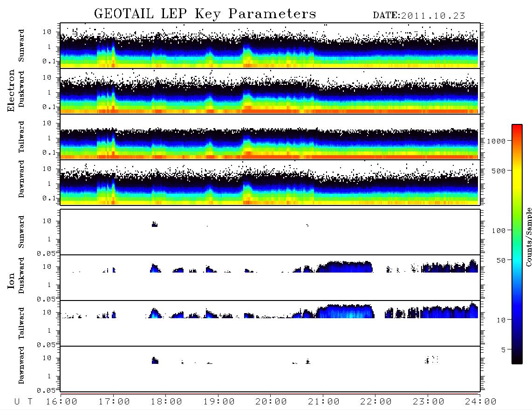This screenshot has width=532, height=410.
Task: Click the 22:00 time axis label
Action: [x=376, y=402]
